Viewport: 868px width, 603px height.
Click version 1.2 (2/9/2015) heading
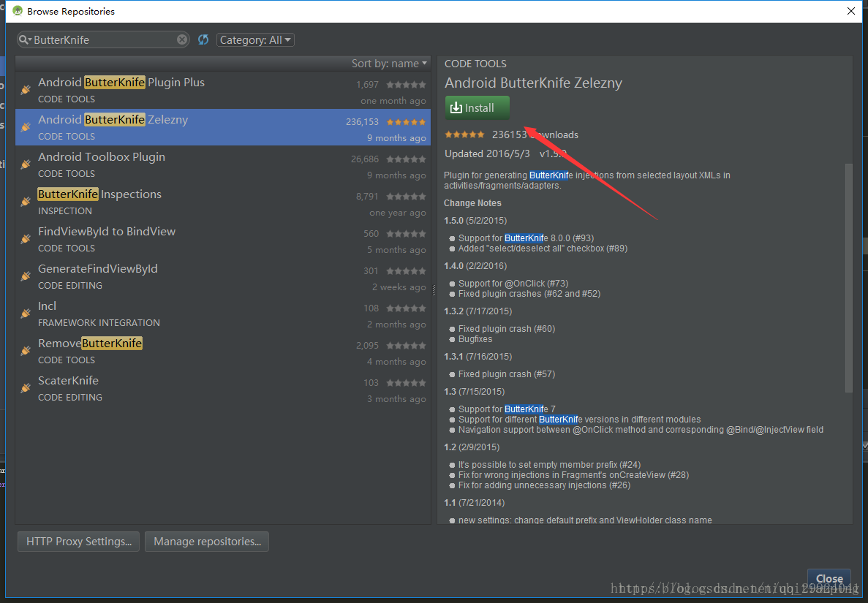[471, 447]
